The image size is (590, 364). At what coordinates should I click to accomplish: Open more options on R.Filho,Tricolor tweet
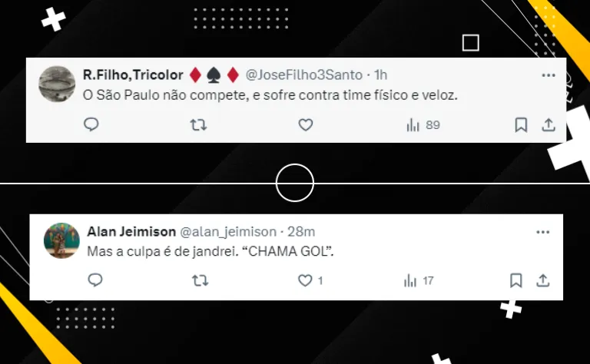pyautogui.click(x=549, y=75)
